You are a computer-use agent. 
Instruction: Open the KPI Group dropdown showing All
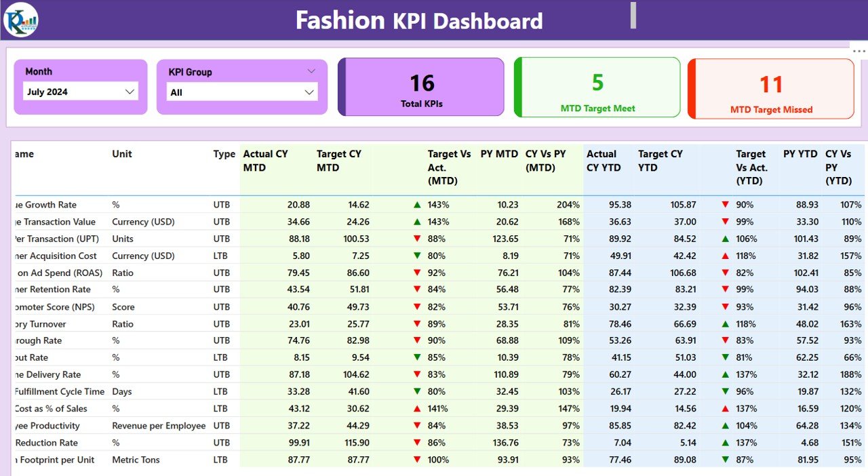coord(242,92)
